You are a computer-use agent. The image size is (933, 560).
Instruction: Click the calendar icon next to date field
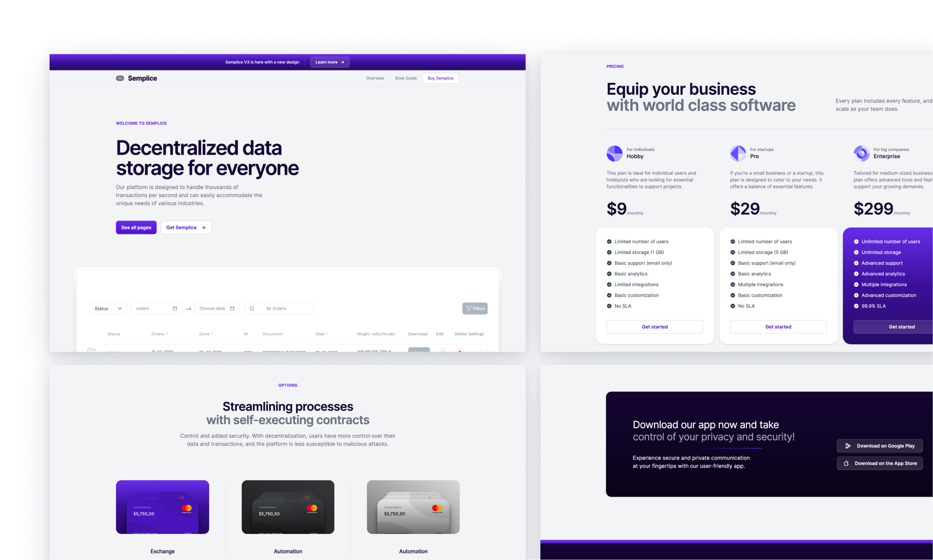click(232, 308)
